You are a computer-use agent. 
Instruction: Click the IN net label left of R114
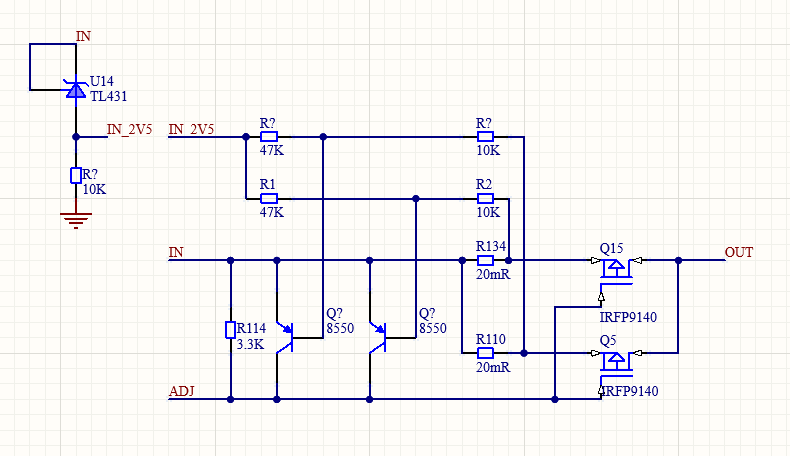click(176, 252)
